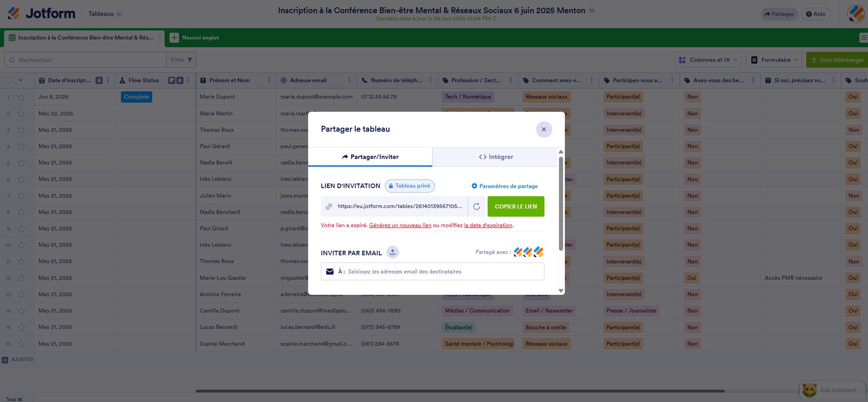Click the dialog scroll down arrow
Viewport: 868px width, 402px height.
pyautogui.click(x=561, y=291)
